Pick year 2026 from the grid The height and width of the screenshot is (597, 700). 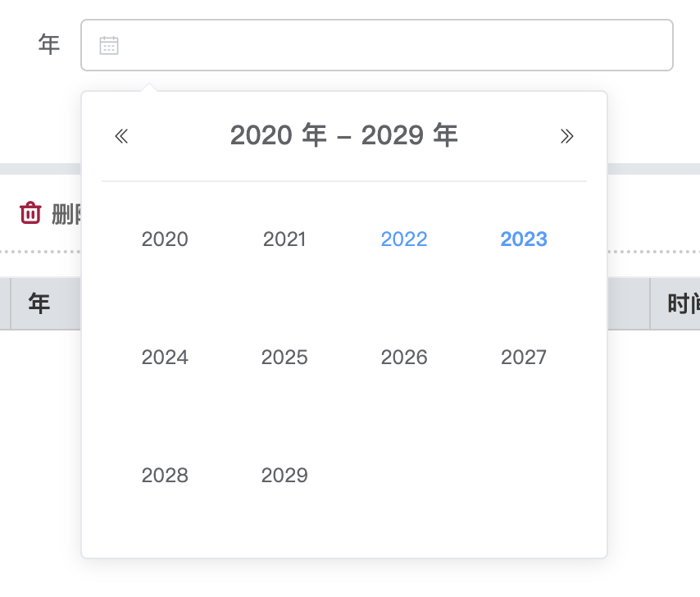[x=404, y=358]
